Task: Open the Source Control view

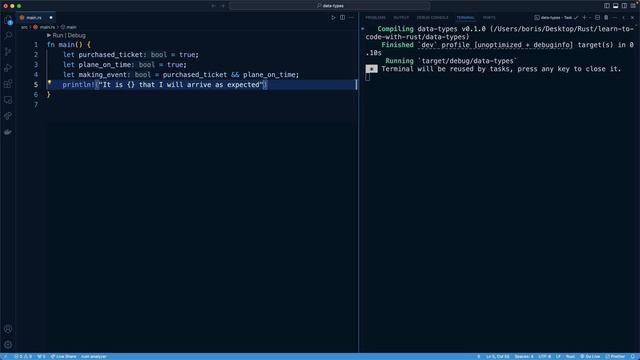Action: tap(8, 52)
